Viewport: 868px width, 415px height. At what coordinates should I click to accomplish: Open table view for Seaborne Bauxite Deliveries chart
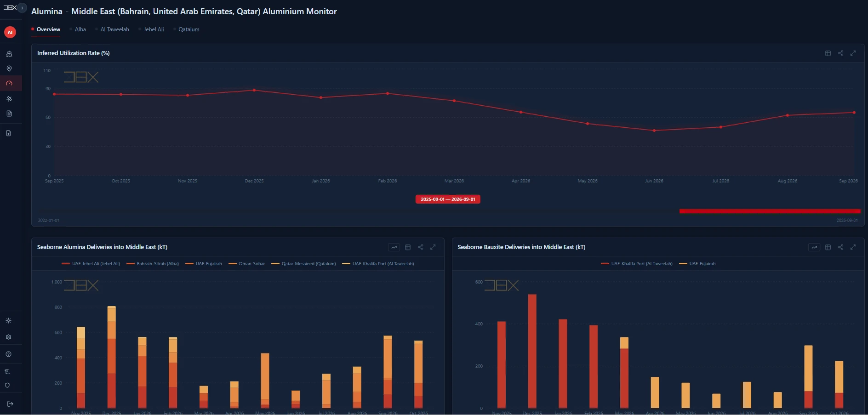tap(828, 247)
